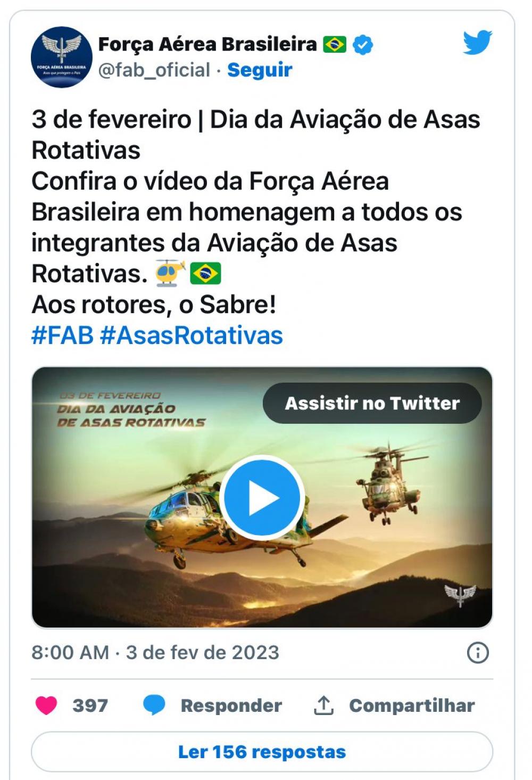The width and height of the screenshot is (532, 780).
Task: Open the #AsasRotativas hashtag
Action: 192,335
